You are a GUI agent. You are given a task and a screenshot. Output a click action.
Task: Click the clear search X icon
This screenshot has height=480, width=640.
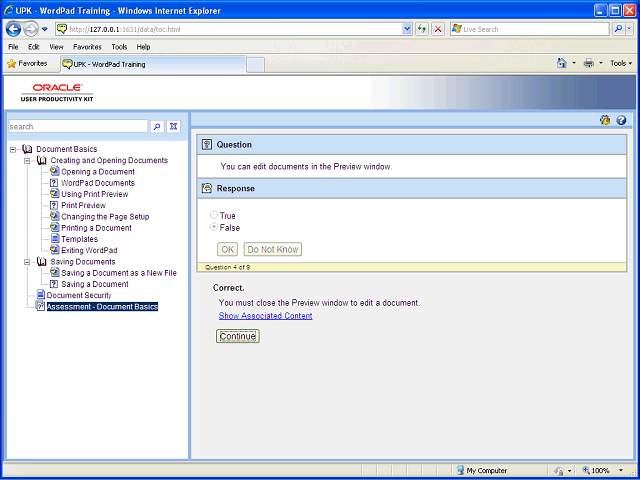click(173, 127)
